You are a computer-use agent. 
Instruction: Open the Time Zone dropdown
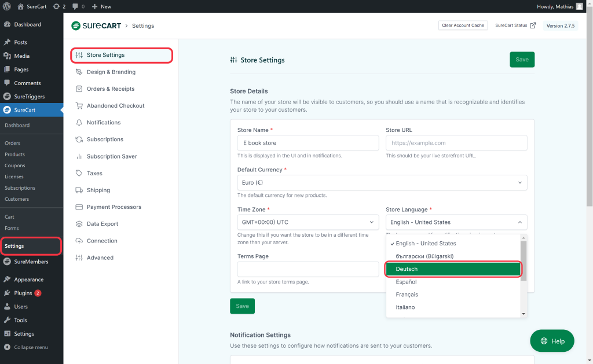click(308, 222)
